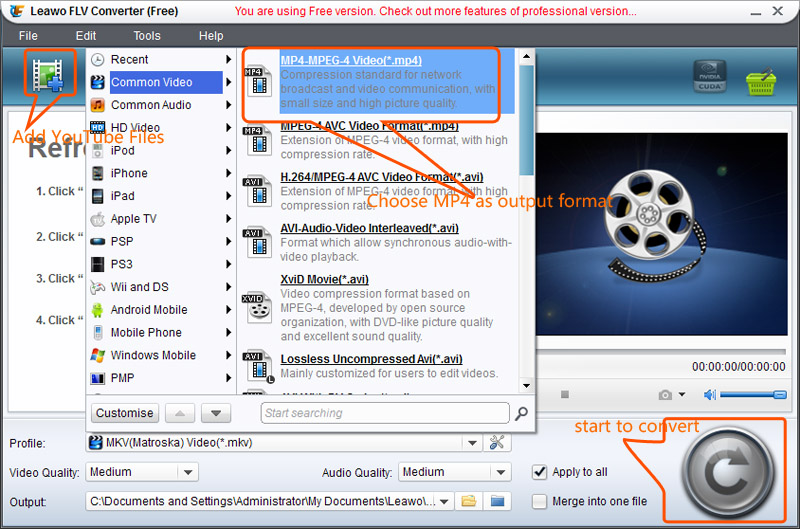Mute audio with the speaker icon
The image size is (800, 529).
click(x=710, y=394)
